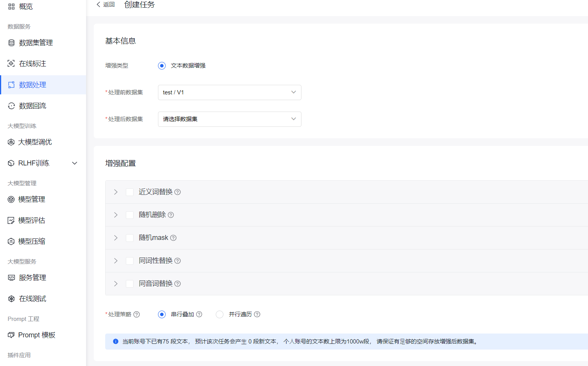Click help icon next to 串行叠加
The width and height of the screenshot is (588, 366).
click(199, 314)
